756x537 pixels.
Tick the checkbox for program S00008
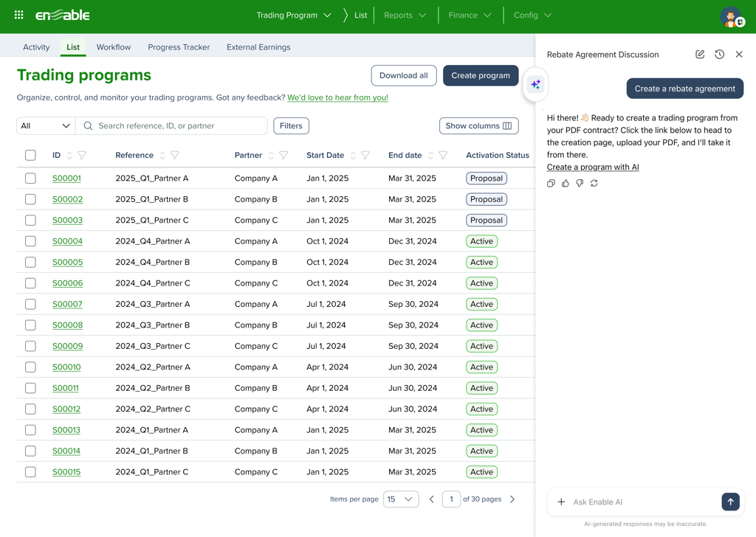coord(30,325)
